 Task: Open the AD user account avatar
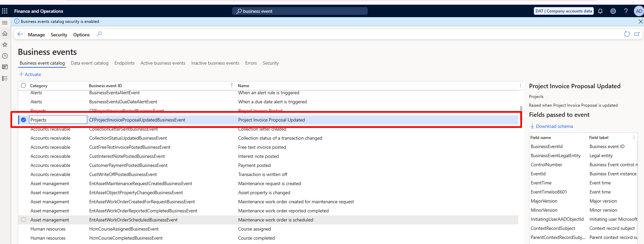[639, 11]
